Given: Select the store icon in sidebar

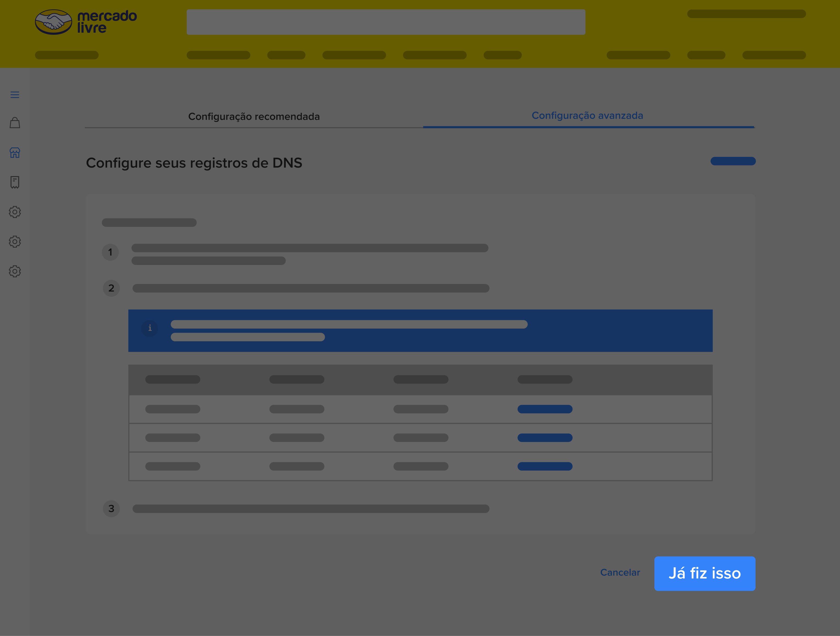Looking at the screenshot, I should point(15,153).
